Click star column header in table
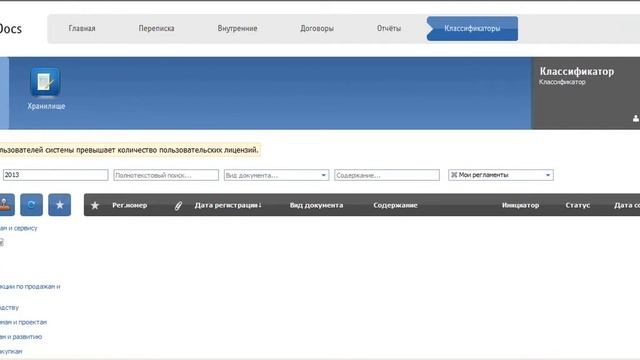This screenshot has height=360, width=640. click(95, 205)
